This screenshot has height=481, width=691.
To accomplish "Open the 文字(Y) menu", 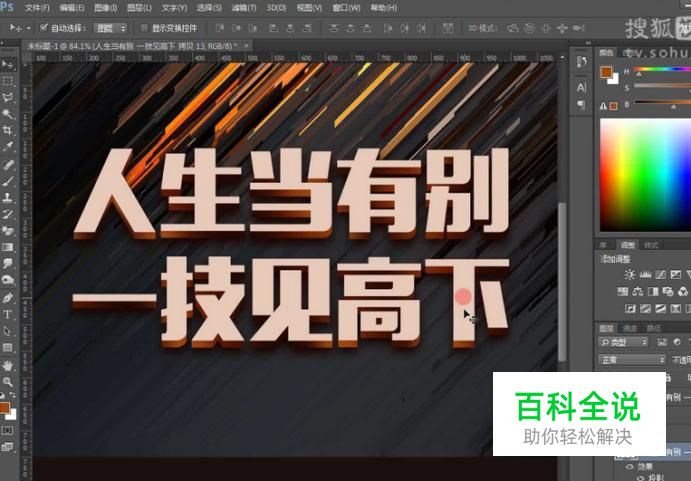I will click(x=174, y=8).
